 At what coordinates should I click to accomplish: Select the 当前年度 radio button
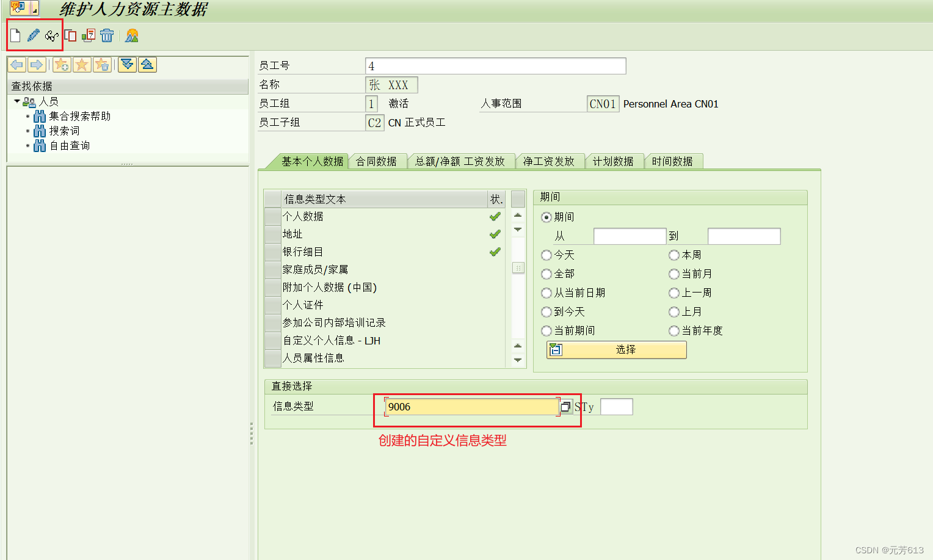pos(674,331)
